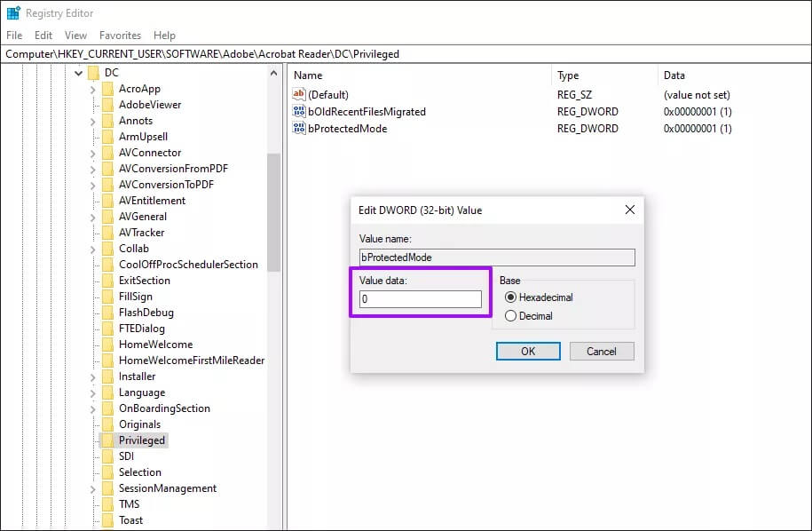Screen dimensions: 812x531
Task: Expand the AVConversionToPDF key
Action: coord(92,185)
